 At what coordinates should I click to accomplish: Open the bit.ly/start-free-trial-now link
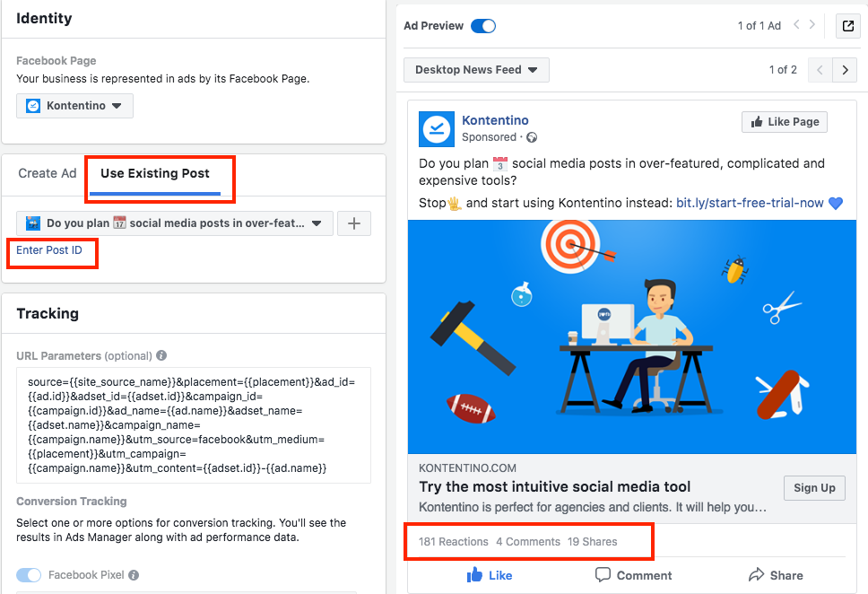pyautogui.click(x=750, y=203)
